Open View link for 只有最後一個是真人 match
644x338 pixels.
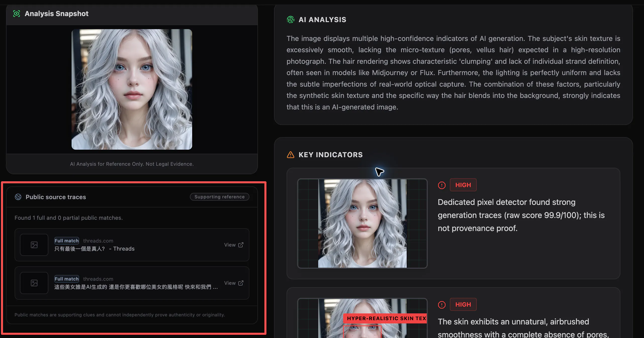point(234,245)
